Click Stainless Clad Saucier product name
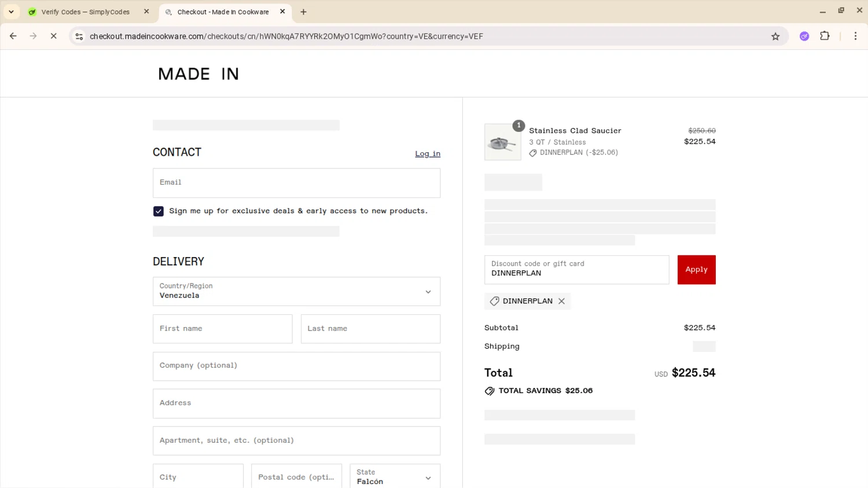The height and width of the screenshot is (488, 868). pyautogui.click(x=575, y=131)
